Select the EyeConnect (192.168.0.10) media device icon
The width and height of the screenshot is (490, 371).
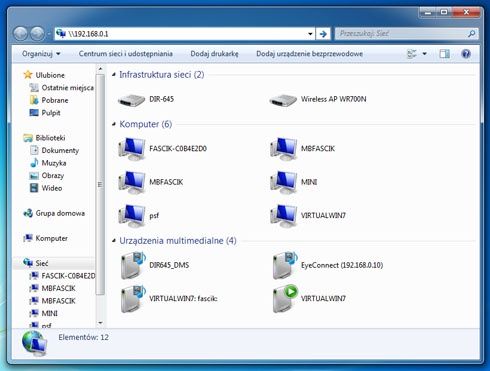285,265
